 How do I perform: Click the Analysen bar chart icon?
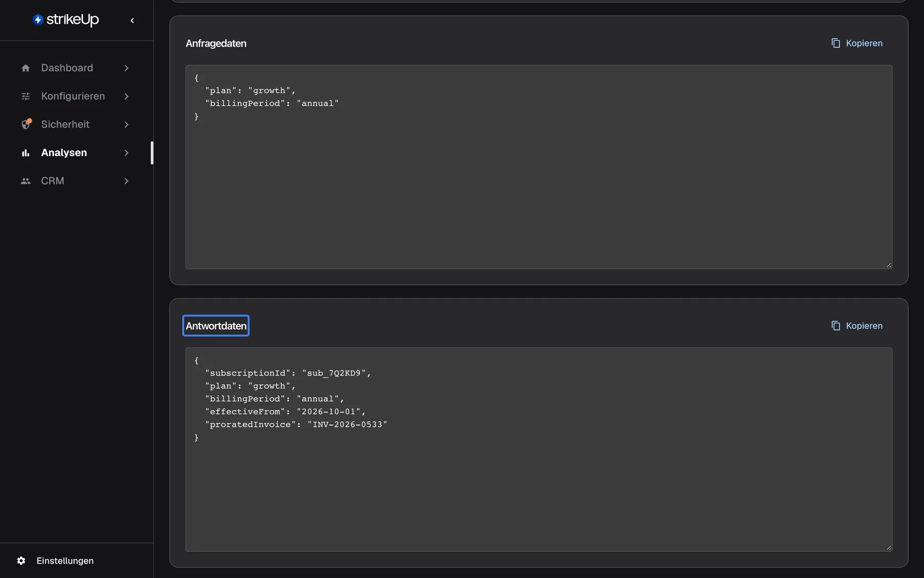[26, 153]
